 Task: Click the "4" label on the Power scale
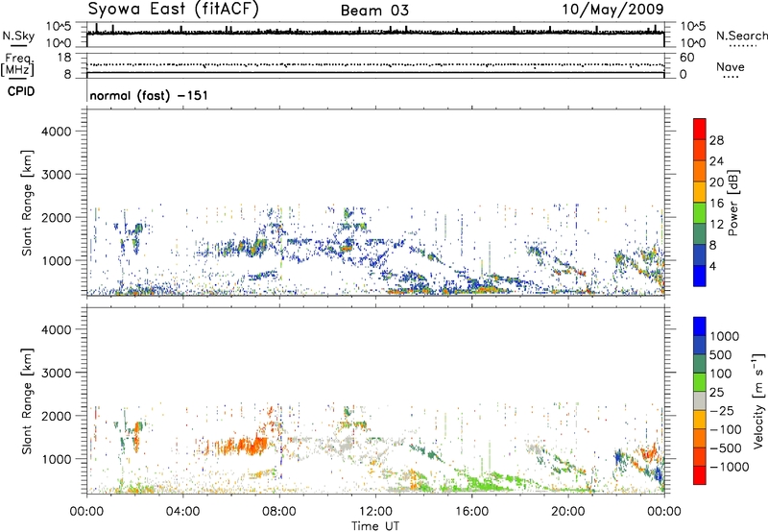point(712,267)
